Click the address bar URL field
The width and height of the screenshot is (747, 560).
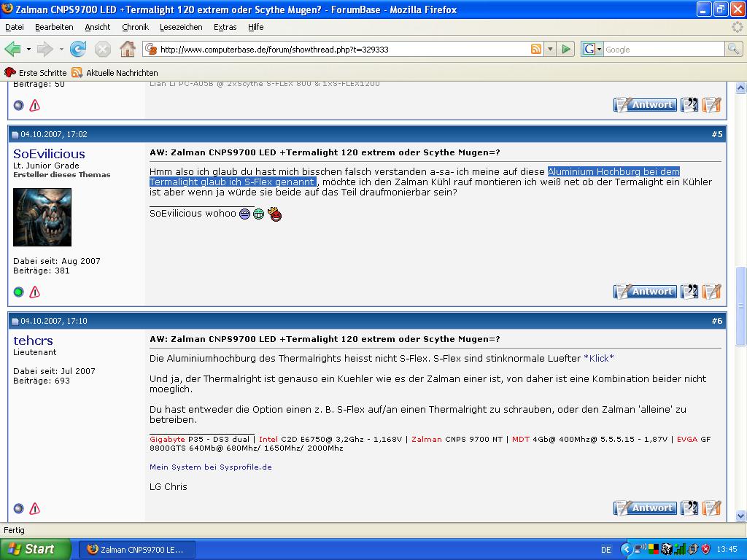(343, 50)
